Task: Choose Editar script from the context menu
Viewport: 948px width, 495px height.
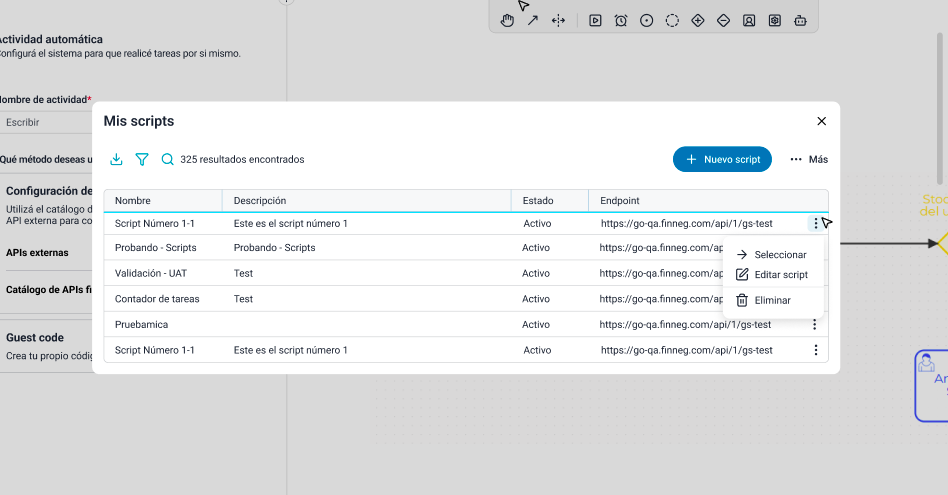Action: pos(780,275)
